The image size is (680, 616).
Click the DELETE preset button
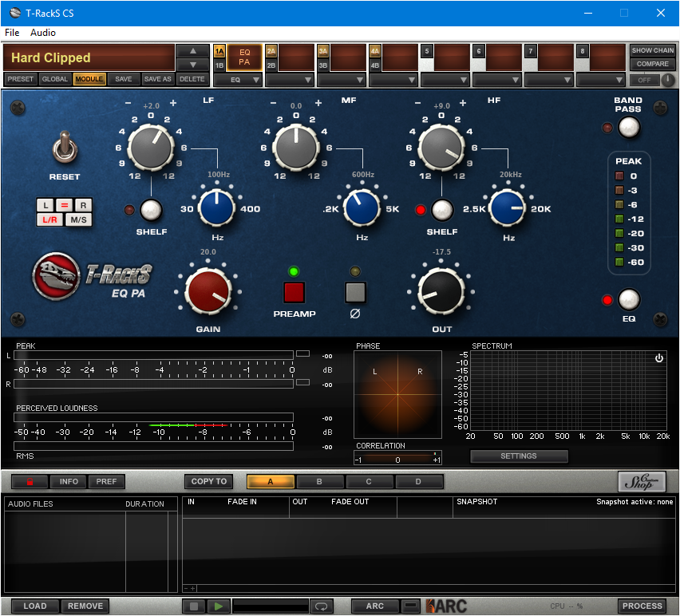click(x=192, y=79)
